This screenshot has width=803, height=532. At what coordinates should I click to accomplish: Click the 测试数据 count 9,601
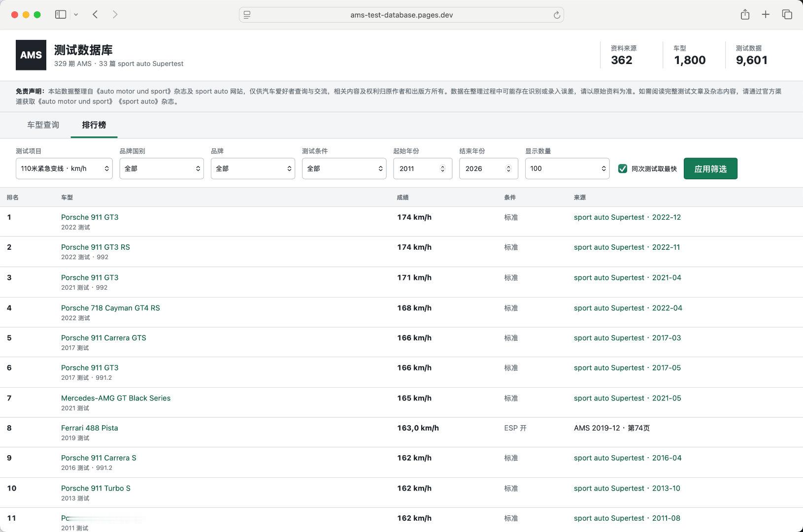(x=752, y=60)
